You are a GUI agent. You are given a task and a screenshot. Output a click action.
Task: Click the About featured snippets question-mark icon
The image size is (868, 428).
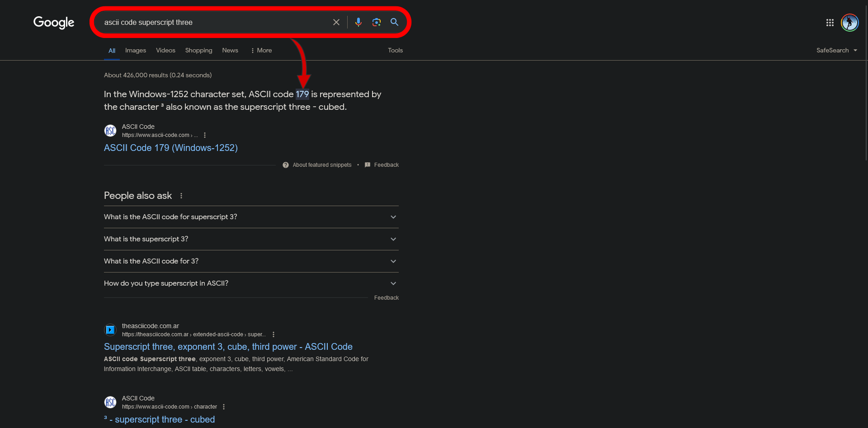[x=286, y=165]
